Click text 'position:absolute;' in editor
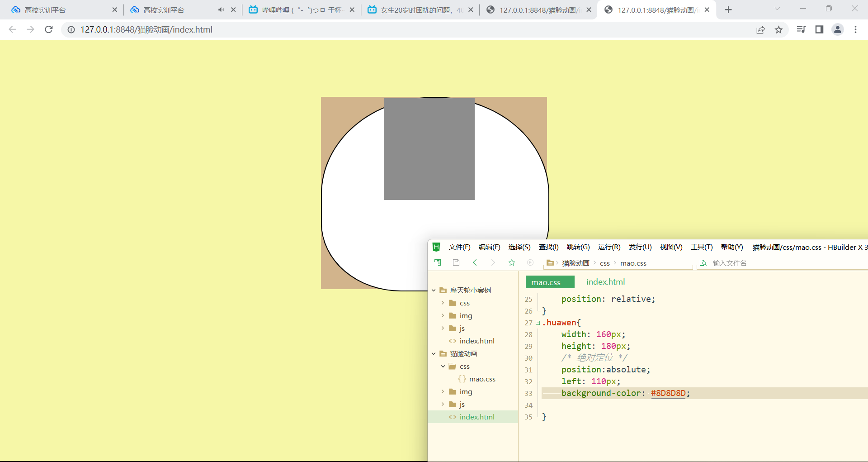Viewport: 868px width, 462px height. 605,370
